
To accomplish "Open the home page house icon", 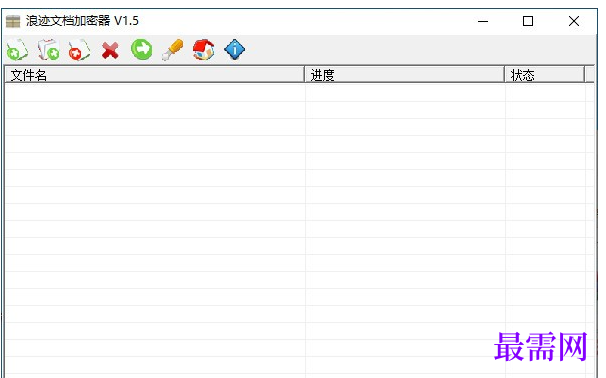I will point(203,50).
